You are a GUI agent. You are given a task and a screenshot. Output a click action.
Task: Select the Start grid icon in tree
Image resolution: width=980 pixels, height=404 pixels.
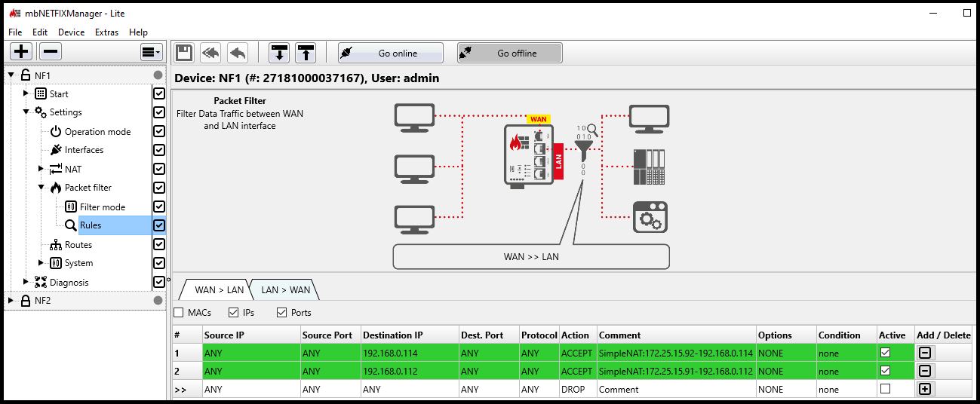click(41, 93)
